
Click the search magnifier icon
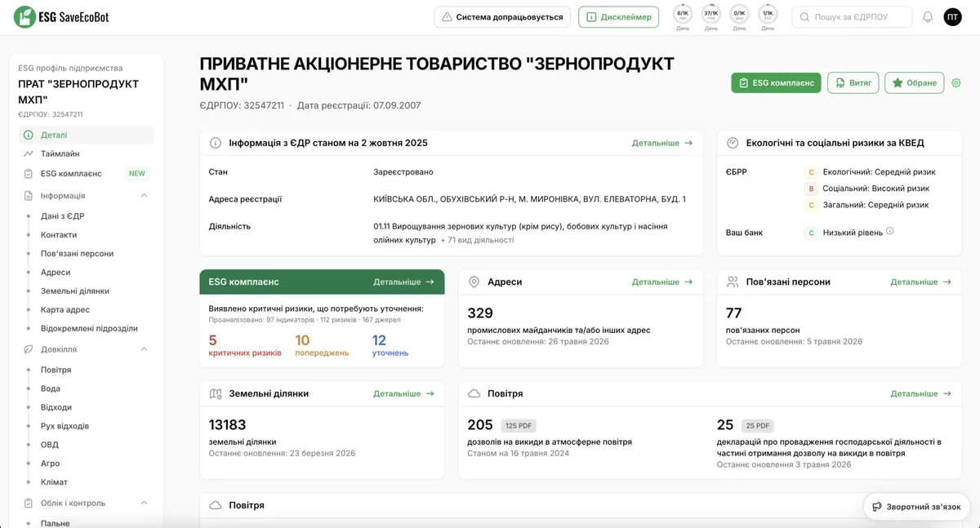click(805, 17)
